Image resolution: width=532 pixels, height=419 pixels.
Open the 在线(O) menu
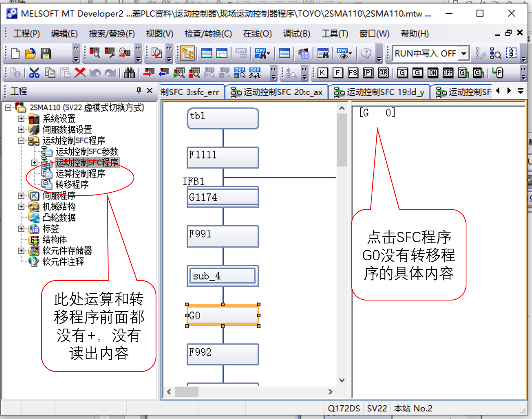coord(257,34)
